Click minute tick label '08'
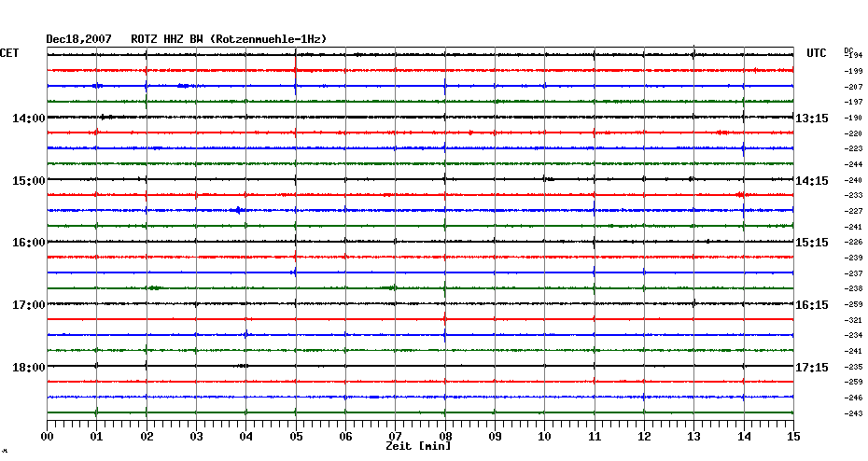The width and height of the screenshot is (868, 461). (445, 437)
